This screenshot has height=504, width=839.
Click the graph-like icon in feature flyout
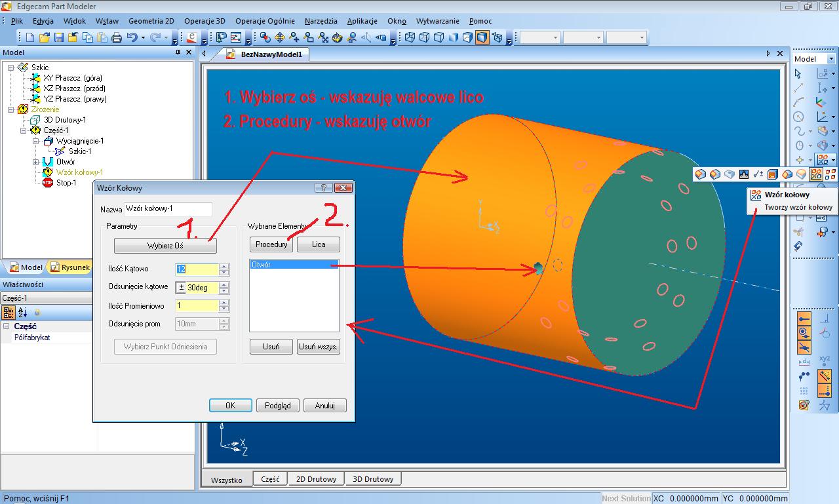coord(744,174)
